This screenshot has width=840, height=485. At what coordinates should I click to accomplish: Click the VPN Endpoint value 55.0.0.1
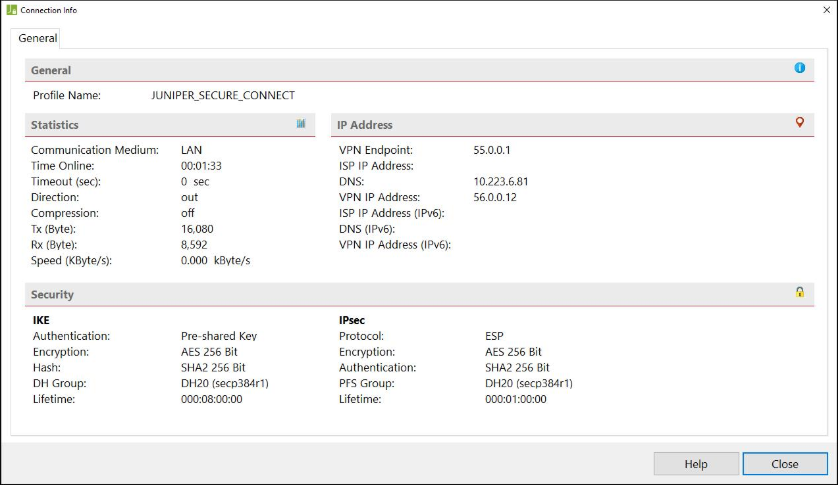(x=492, y=150)
